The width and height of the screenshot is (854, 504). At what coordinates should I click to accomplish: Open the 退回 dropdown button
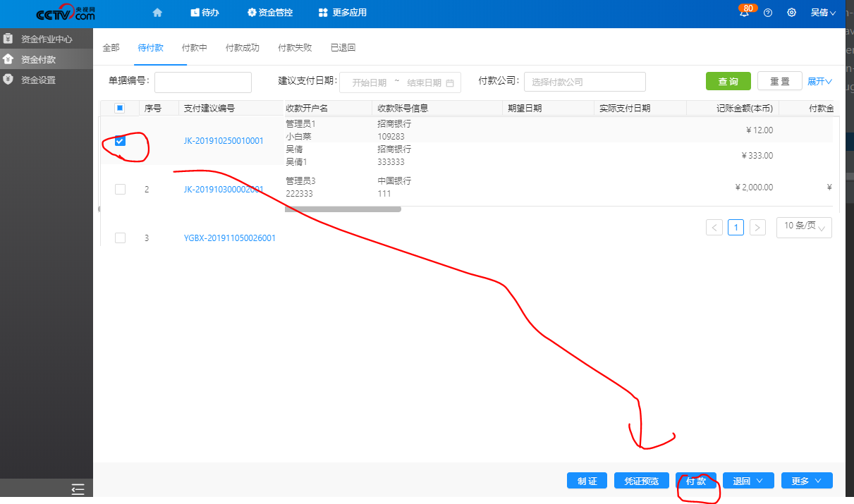click(748, 481)
